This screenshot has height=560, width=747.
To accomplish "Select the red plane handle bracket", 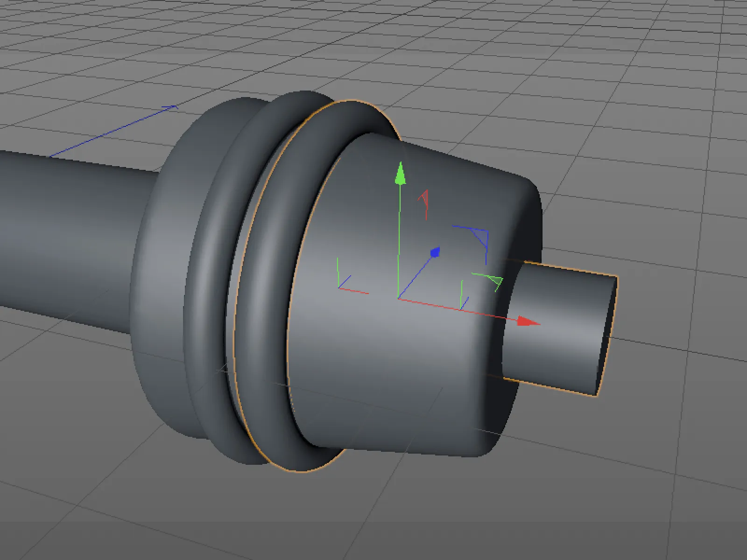I will 424,204.
